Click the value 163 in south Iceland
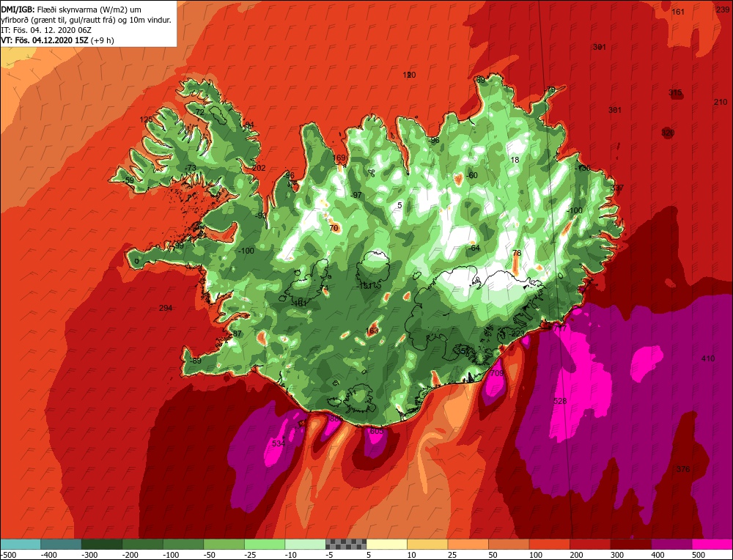 coord(372,331)
